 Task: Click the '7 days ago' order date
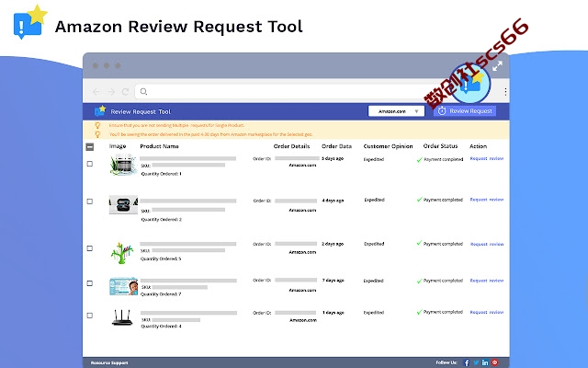(x=333, y=280)
